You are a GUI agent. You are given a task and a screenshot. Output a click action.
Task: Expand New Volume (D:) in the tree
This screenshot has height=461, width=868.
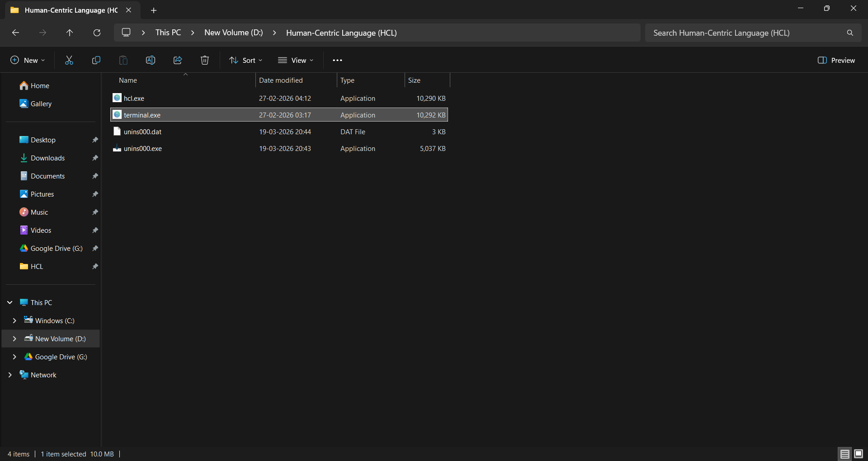click(x=14, y=339)
